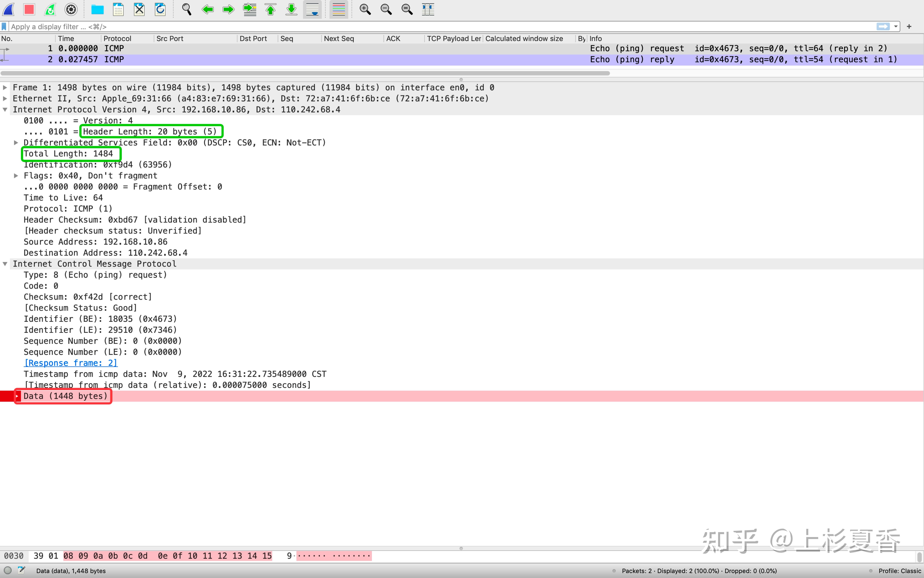This screenshot has width=924, height=578.
Task: Click the expert info circle in status bar
Action: click(x=8, y=570)
